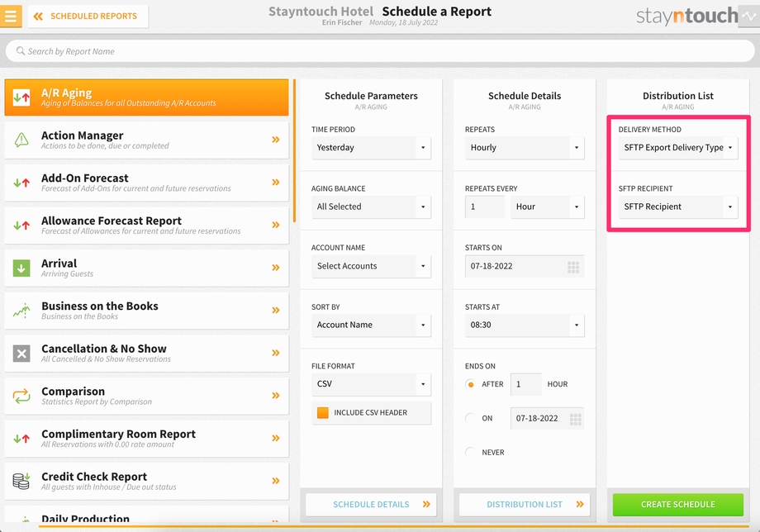Viewport: 760px width, 532px height.
Task: Click the Cancellation & No Show X icon
Action: tap(21, 354)
